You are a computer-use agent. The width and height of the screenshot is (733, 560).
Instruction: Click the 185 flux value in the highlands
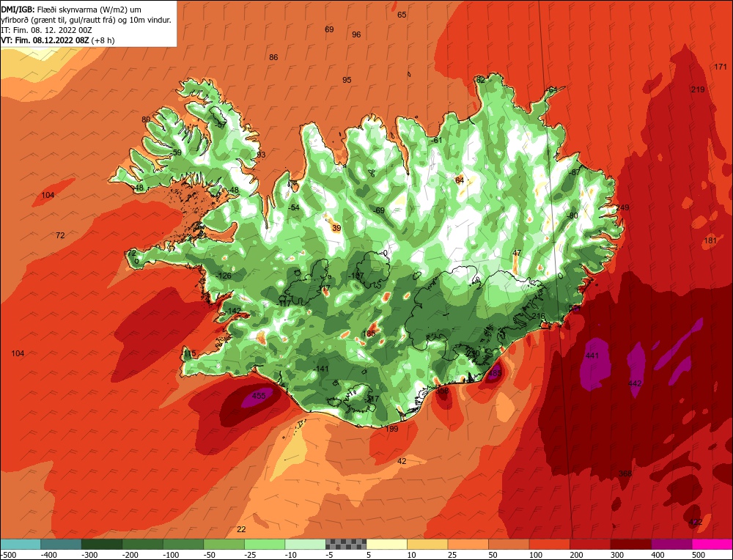pos(369,334)
